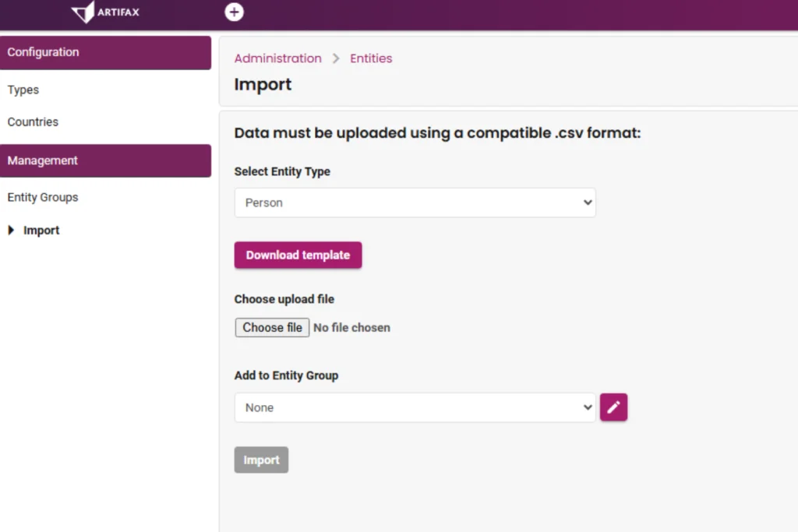Select Entity Groups in the sidebar
This screenshot has width=798, height=532.
coord(42,197)
